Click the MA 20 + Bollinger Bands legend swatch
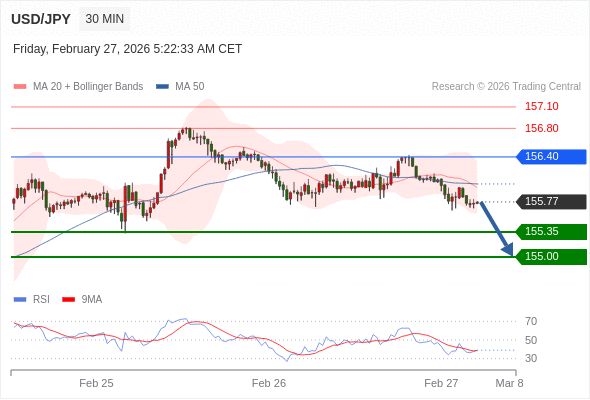This screenshot has height=400, width=590. coord(20,87)
